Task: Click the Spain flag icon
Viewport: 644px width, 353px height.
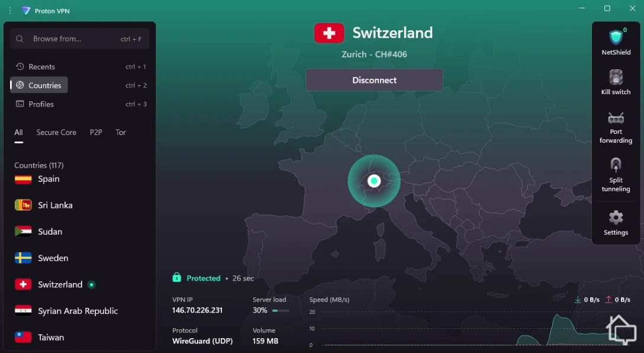Action: tap(23, 179)
